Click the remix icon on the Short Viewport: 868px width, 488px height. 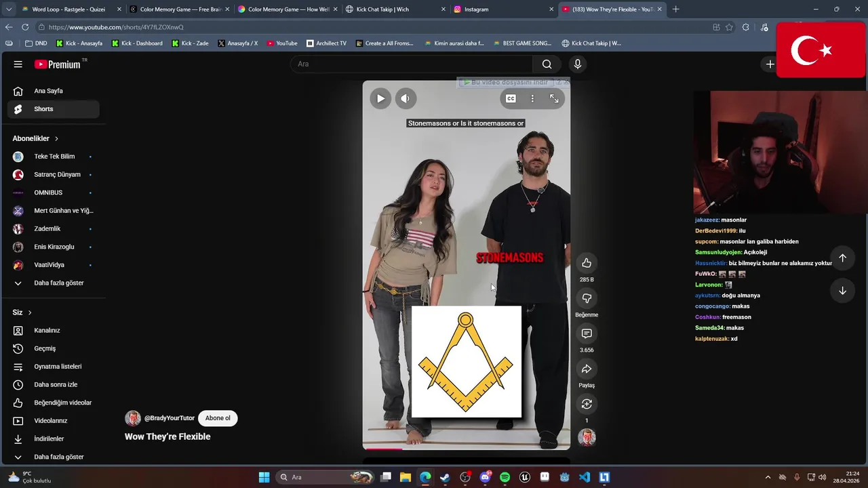pos(587,404)
